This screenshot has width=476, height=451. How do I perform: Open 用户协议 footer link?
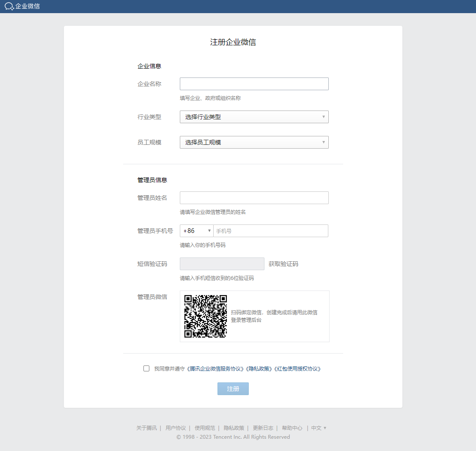pos(176,428)
